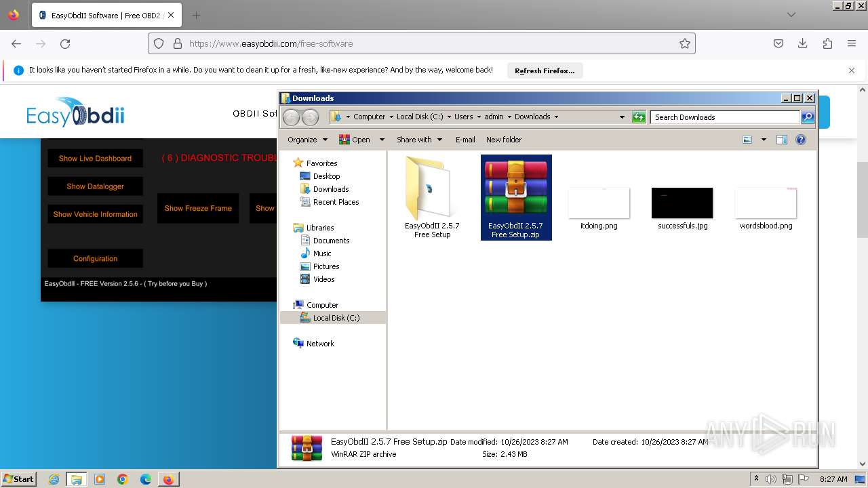Click the Explorer help question-mark icon
This screenshot has width=868, height=488.
[801, 140]
